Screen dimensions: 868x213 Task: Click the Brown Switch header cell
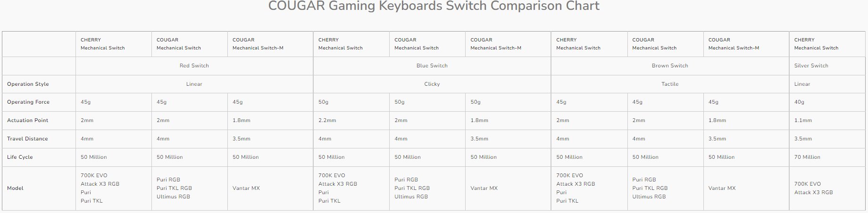click(x=669, y=66)
